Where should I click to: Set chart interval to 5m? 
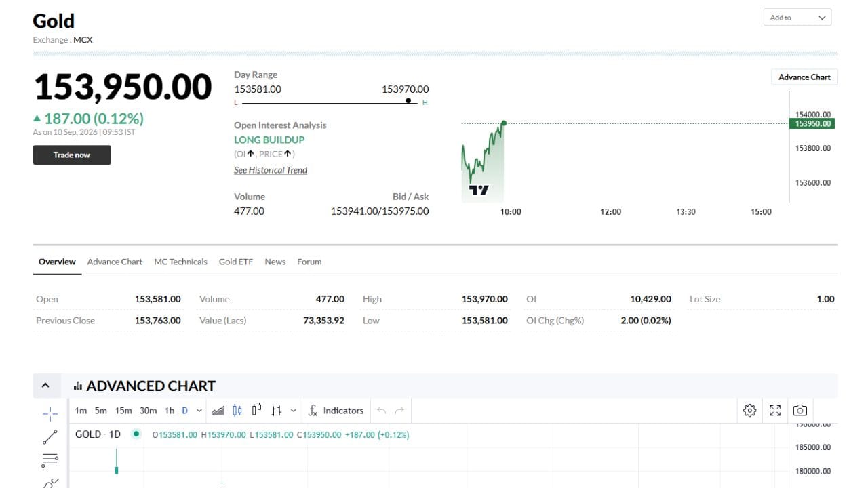coord(100,411)
